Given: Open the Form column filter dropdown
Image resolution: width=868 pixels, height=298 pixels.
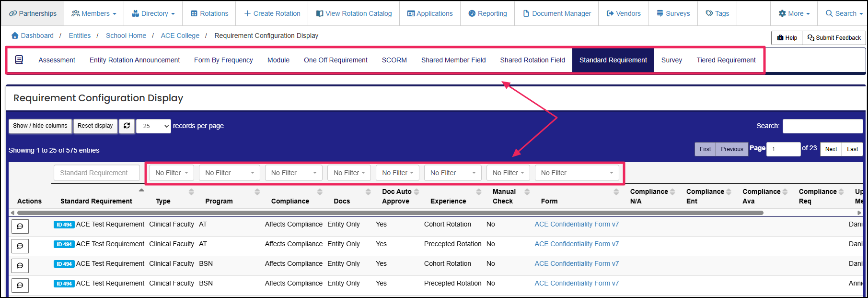Looking at the screenshot, I should point(577,173).
